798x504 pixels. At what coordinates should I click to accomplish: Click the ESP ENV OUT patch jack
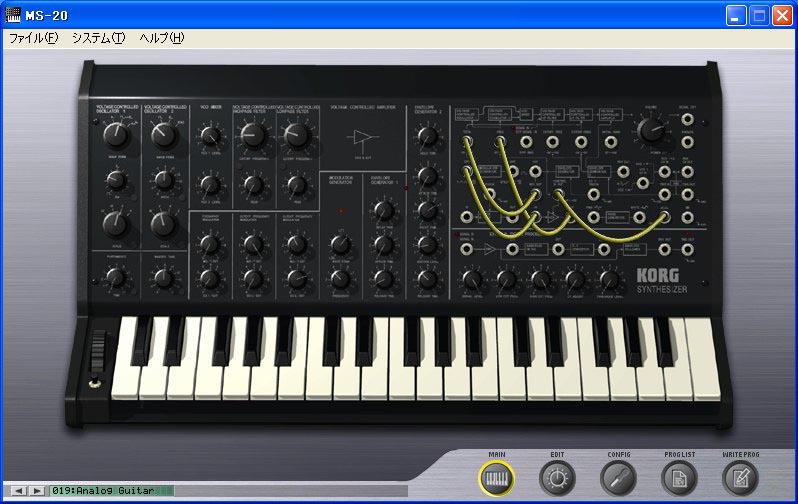[x=664, y=249]
